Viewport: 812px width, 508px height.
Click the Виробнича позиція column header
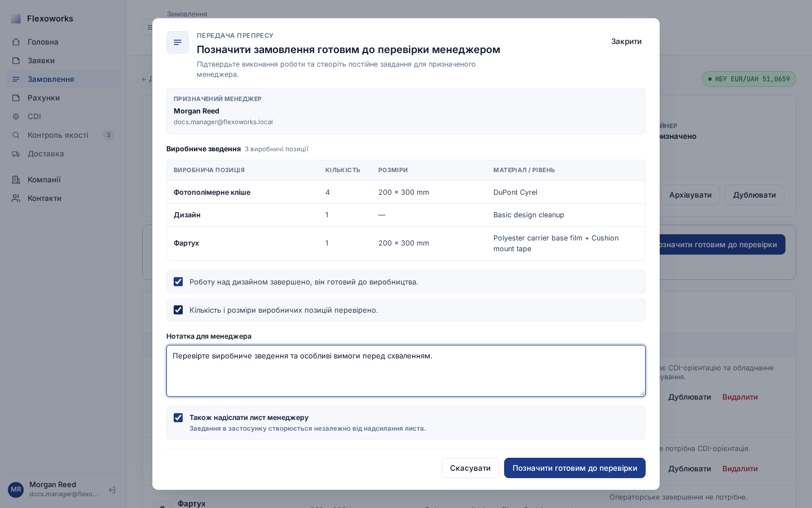point(209,170)
